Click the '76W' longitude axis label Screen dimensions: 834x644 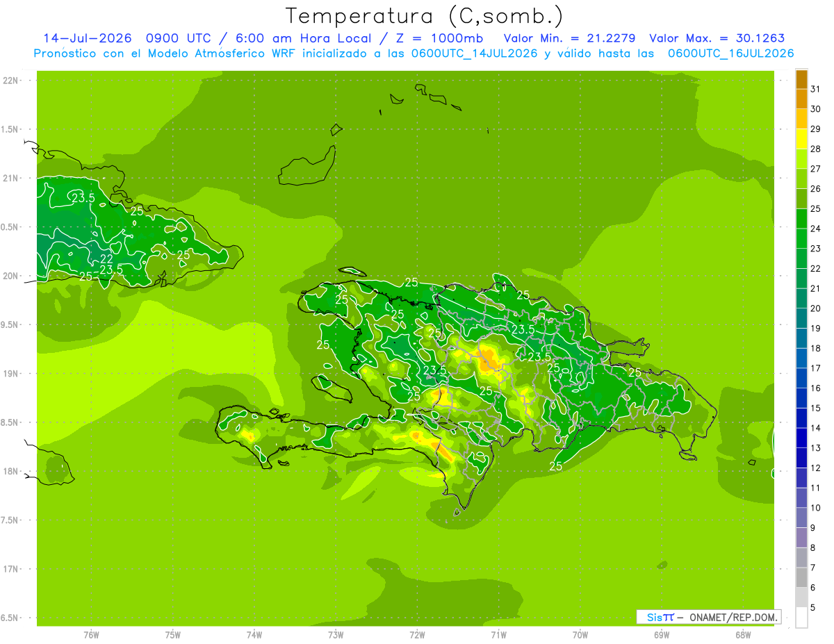[x=91, y=635]
